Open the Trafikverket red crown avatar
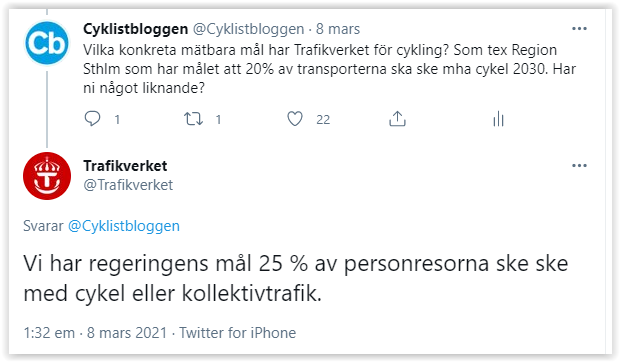 pos(47,176)
